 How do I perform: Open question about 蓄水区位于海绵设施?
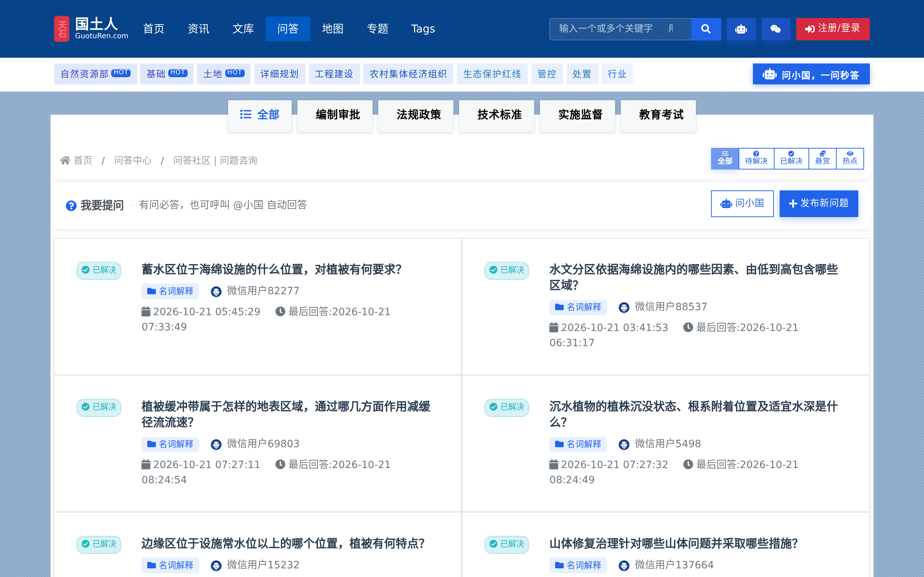[x=271, y=269]
